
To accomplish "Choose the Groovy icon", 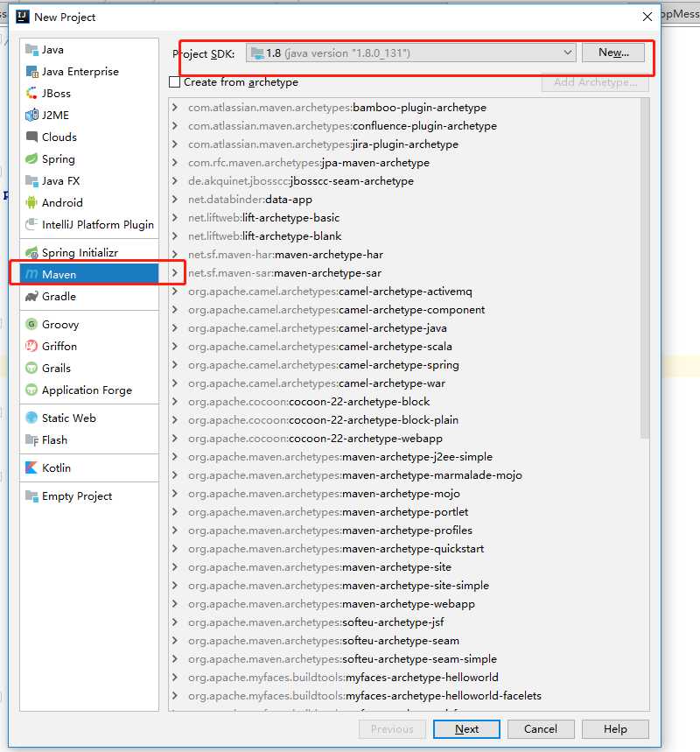I will tap(31, 324).
